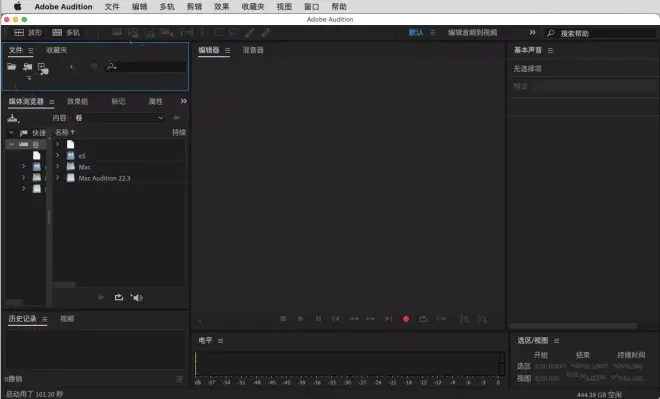
Task: Open the 内容 volume dropdown
Action: click(x=119, y=118)
